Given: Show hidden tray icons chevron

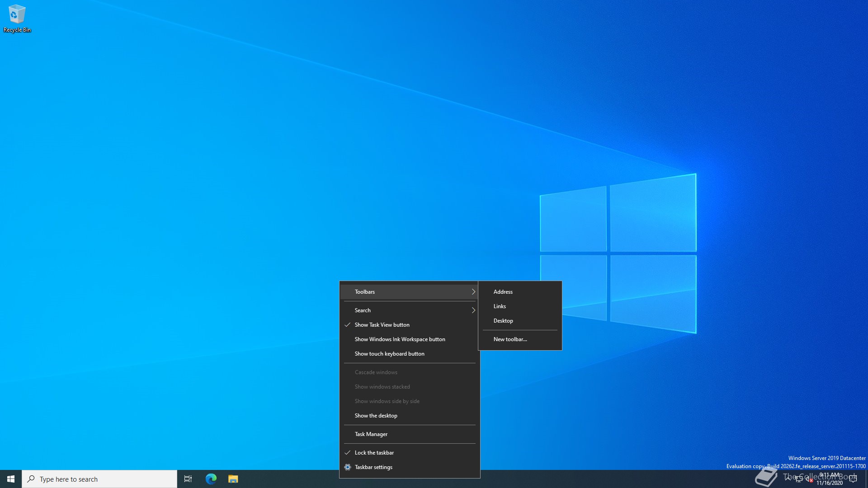Looking at the screenshot, I should tap(788, 479).
